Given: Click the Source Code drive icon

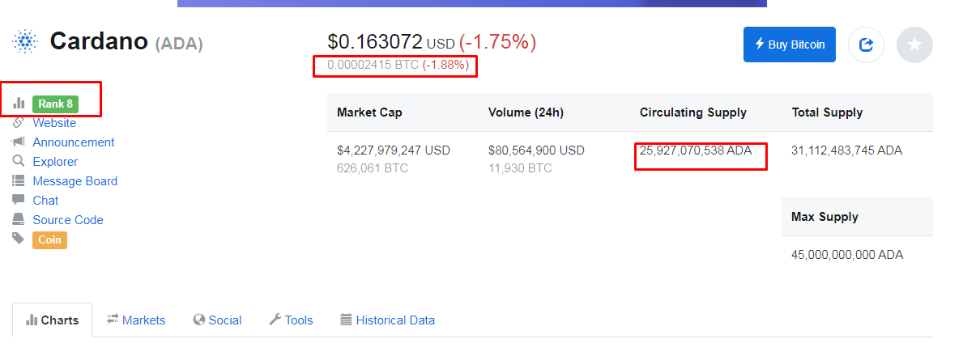Looking at the screenshot, I should pyautogui.click(x=19, y=219).
